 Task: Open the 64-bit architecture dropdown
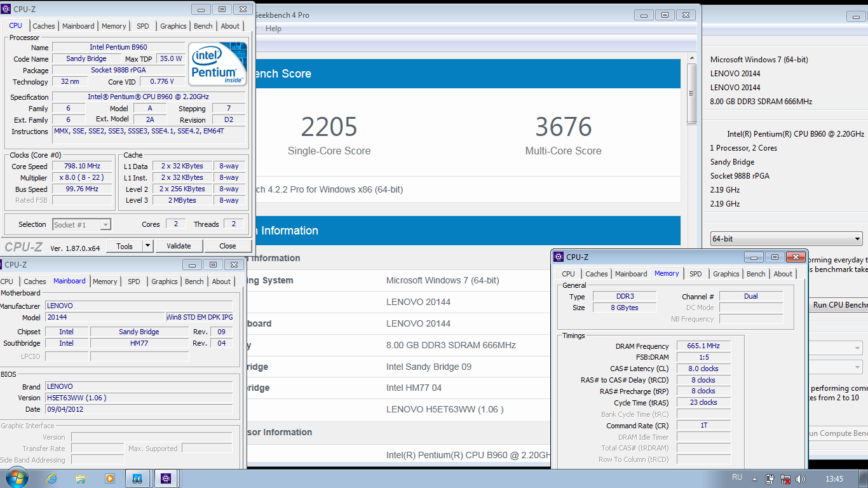(x=786, y=239)
